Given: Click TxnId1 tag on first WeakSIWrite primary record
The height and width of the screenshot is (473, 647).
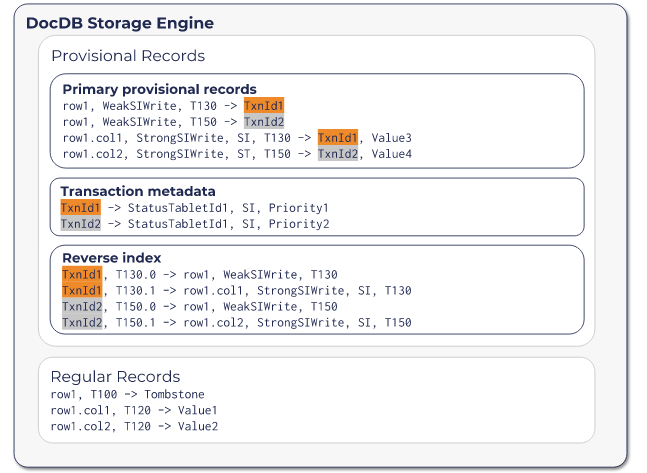Looking at the screenshot, I should (x=264, y=105).
